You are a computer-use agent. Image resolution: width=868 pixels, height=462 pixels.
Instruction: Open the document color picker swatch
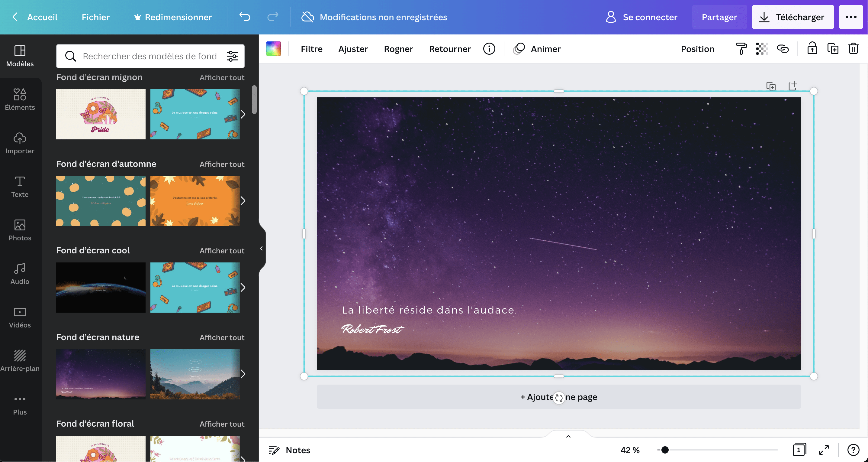tap(273, 49)
